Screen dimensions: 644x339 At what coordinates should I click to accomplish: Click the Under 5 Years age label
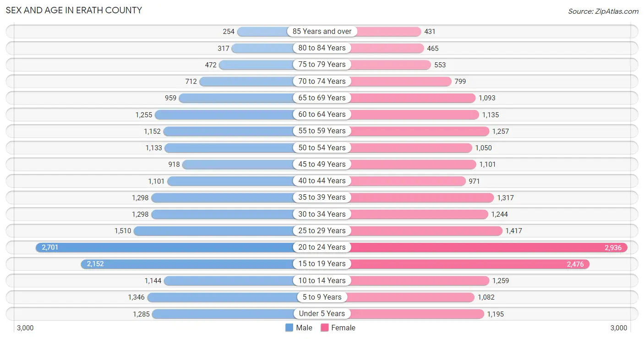click(322, 313)
